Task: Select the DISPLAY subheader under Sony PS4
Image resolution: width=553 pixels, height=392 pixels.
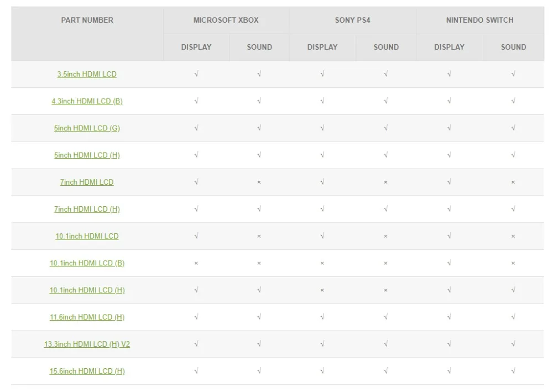Action: click(322, 47)
